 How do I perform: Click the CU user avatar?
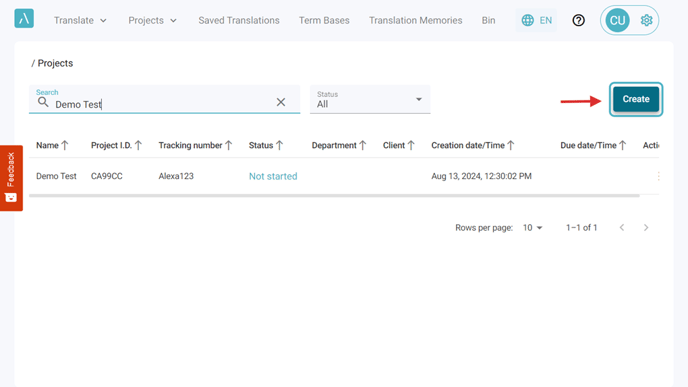coord(617,20)
